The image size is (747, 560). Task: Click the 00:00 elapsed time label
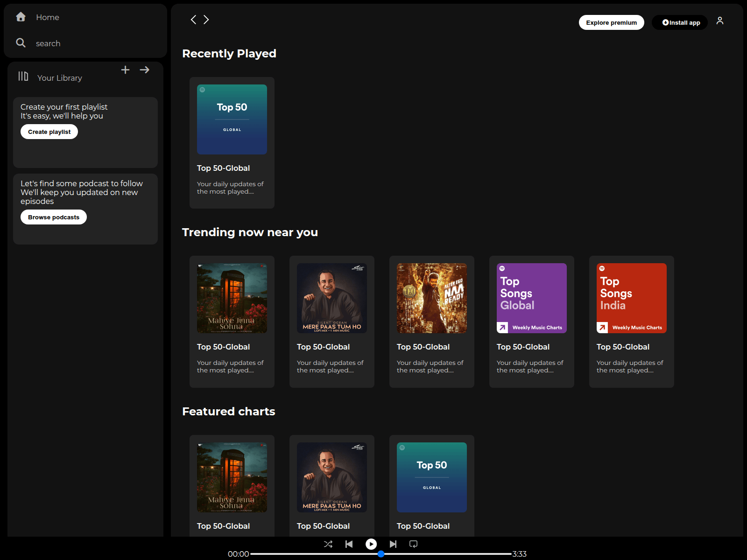point(238,554)
